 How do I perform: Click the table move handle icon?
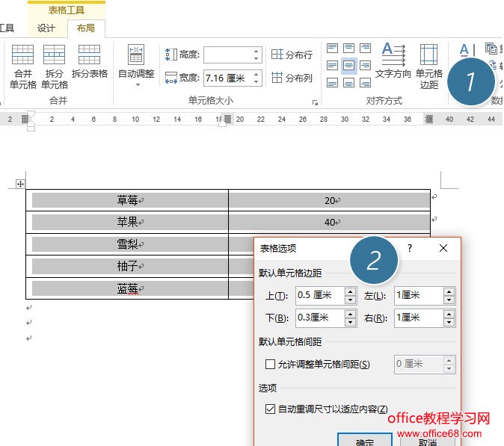pyautogui.click(x=20, y=184)
